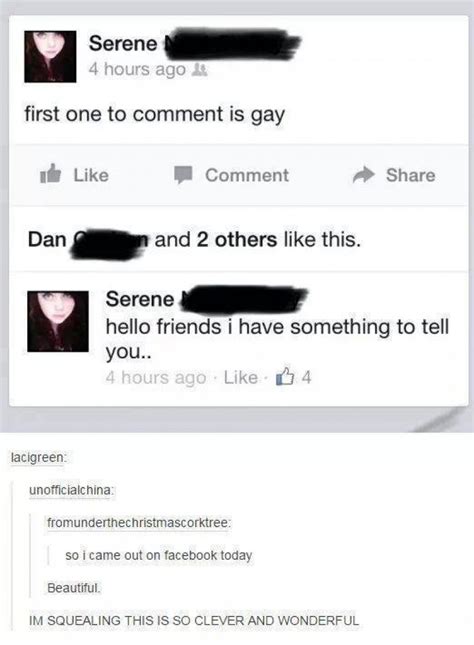The width and height of the screenshot is (474, 645).
Task: Like the comment via its Like link
Action: coord(241,377)
